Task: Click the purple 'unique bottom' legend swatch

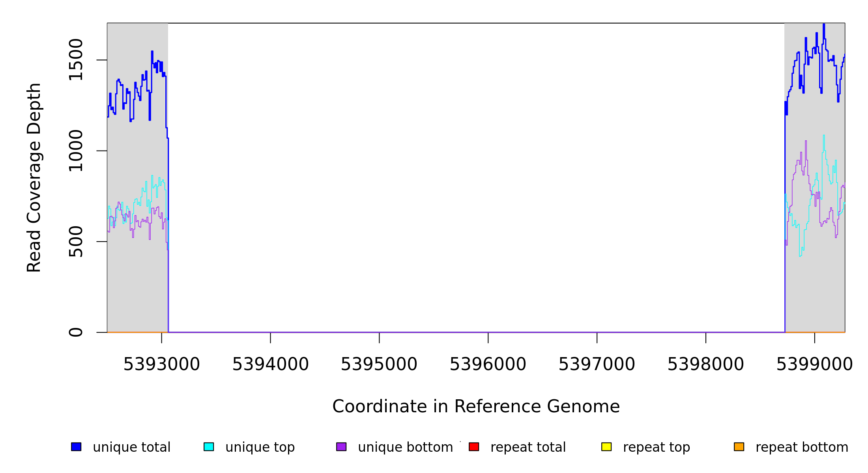Action: (341, 447)
